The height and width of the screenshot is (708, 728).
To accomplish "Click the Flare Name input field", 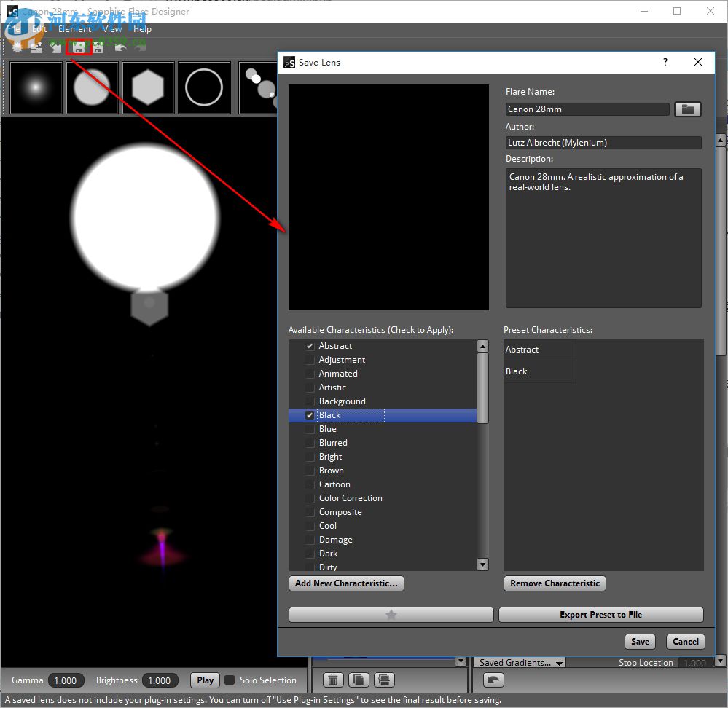I will (587, 109).
